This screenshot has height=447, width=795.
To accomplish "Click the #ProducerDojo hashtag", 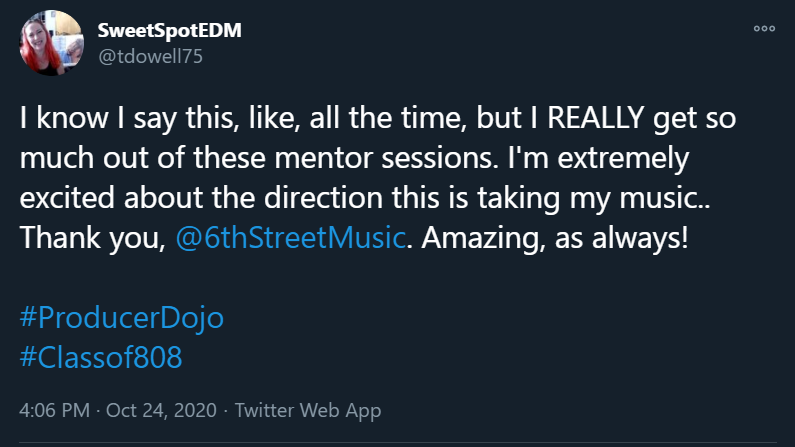I will click(x=121, y=318).
